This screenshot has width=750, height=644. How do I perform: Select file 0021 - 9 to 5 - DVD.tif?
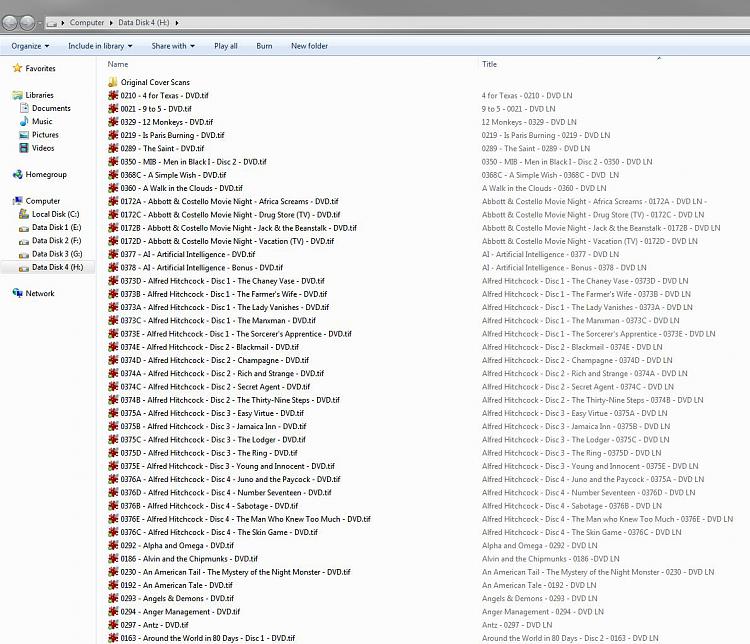pyautogui.click(x=156, y=109)
